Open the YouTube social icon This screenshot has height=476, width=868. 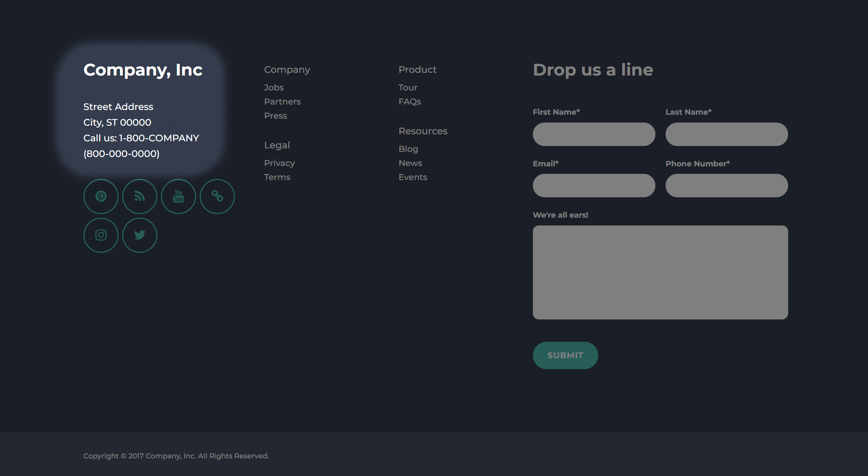[x=179, y=197]
